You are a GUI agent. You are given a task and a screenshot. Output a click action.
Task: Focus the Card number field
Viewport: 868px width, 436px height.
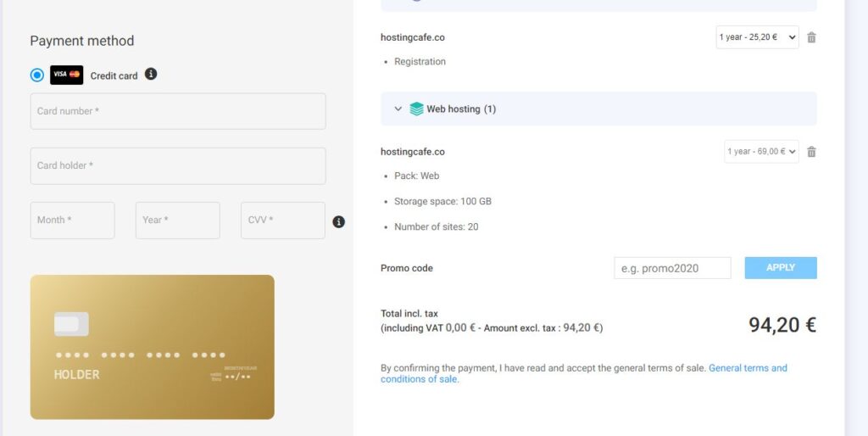coord(178,111)
